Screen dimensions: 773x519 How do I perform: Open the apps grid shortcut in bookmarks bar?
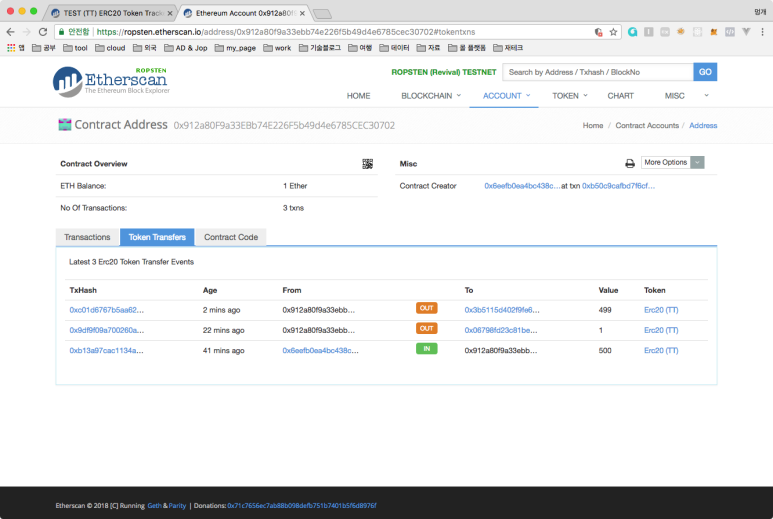11,48
